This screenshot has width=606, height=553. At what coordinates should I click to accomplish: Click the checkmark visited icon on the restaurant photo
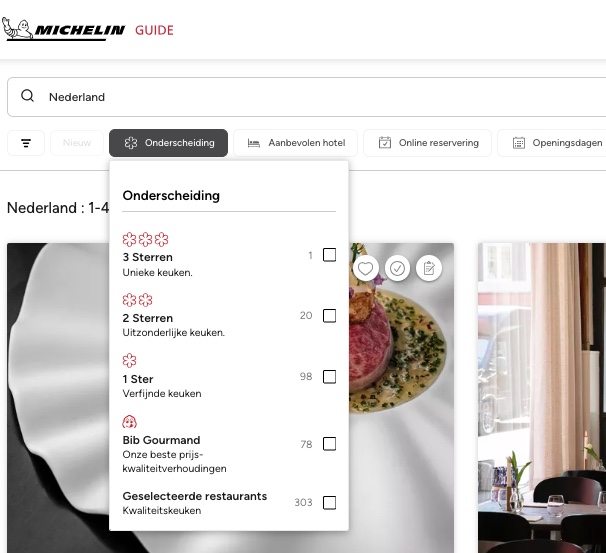click(397, 268)
